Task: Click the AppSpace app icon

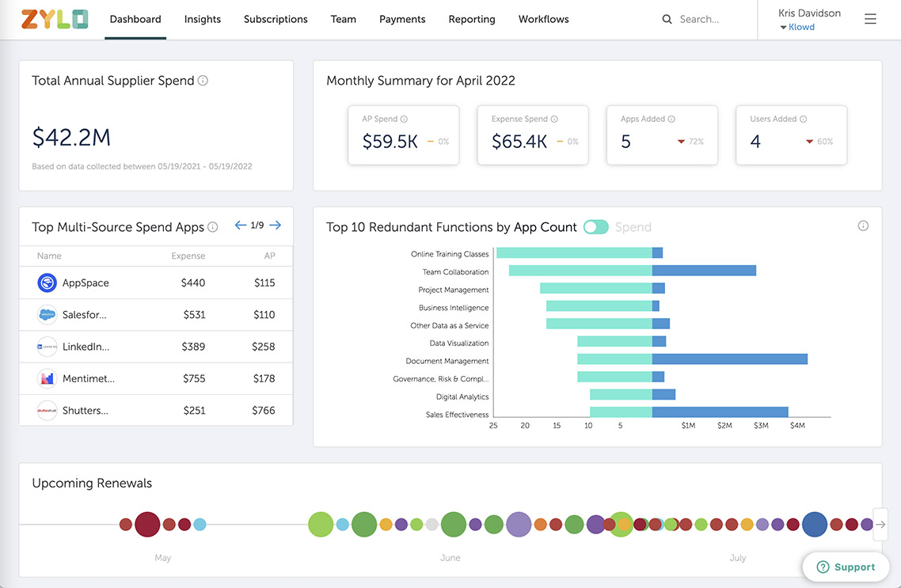Action: point(48,283)
